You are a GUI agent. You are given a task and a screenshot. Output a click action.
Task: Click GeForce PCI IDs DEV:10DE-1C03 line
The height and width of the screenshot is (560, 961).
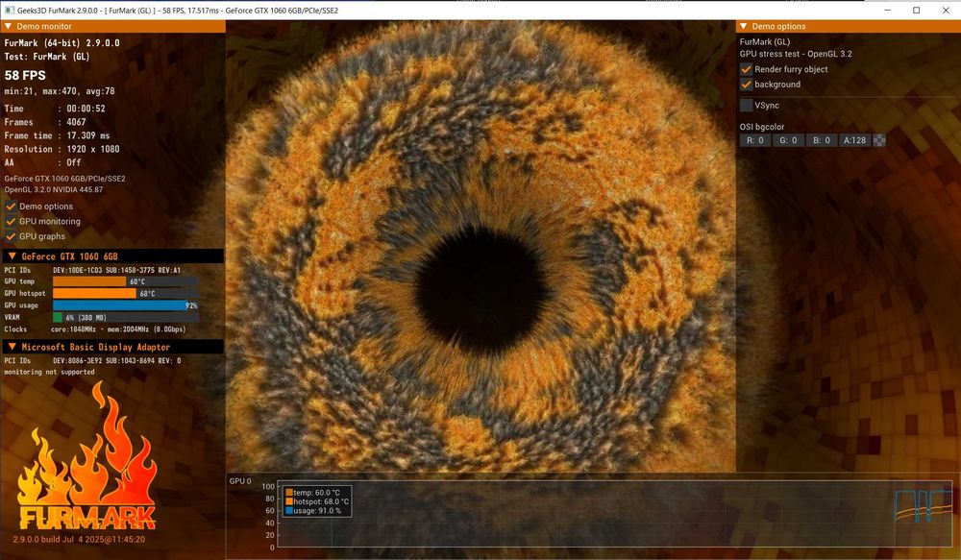pos(92,270)
